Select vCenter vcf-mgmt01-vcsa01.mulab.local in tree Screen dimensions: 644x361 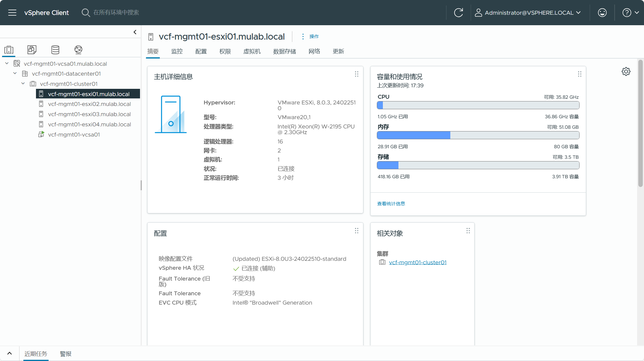point(65,64)
